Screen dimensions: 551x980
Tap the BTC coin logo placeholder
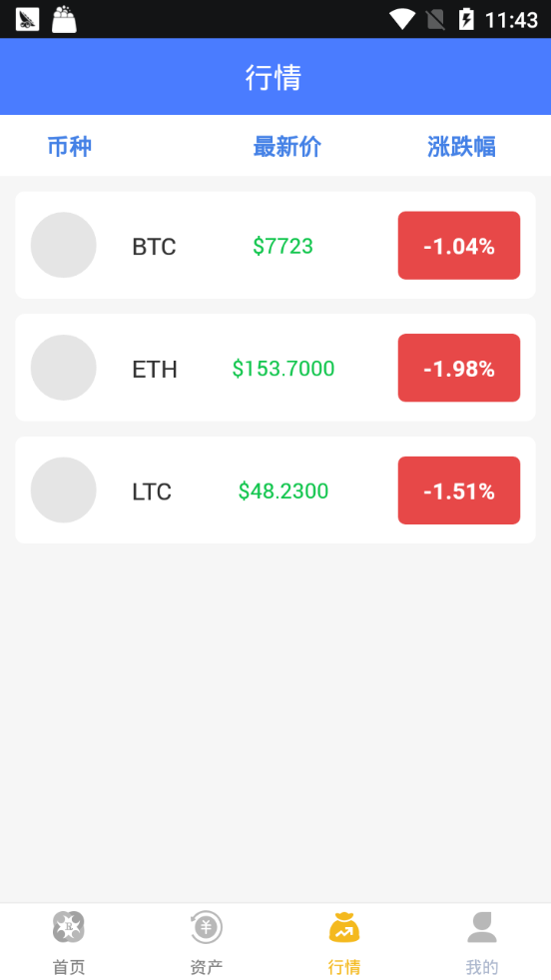[x=64, y=245]
